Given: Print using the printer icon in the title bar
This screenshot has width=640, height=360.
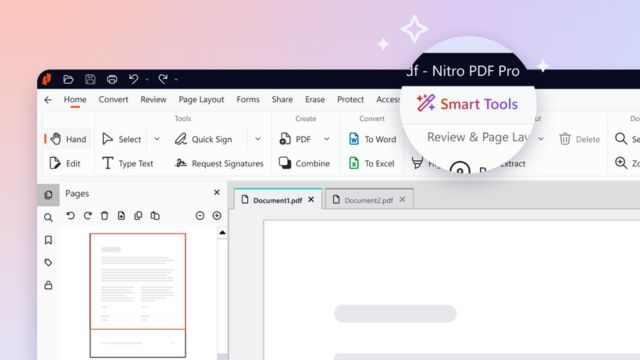Looking at the screenshot, I should 112,79.
